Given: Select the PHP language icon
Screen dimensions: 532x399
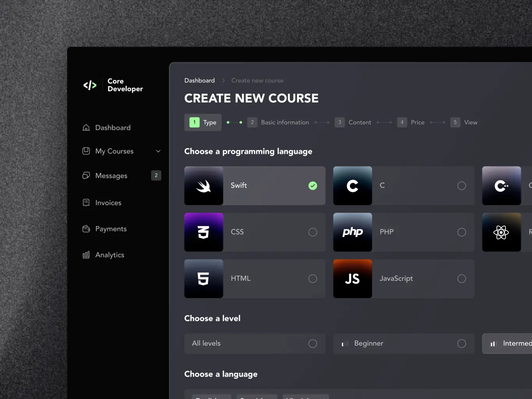Looking at the screenshot, I should 353,232.
